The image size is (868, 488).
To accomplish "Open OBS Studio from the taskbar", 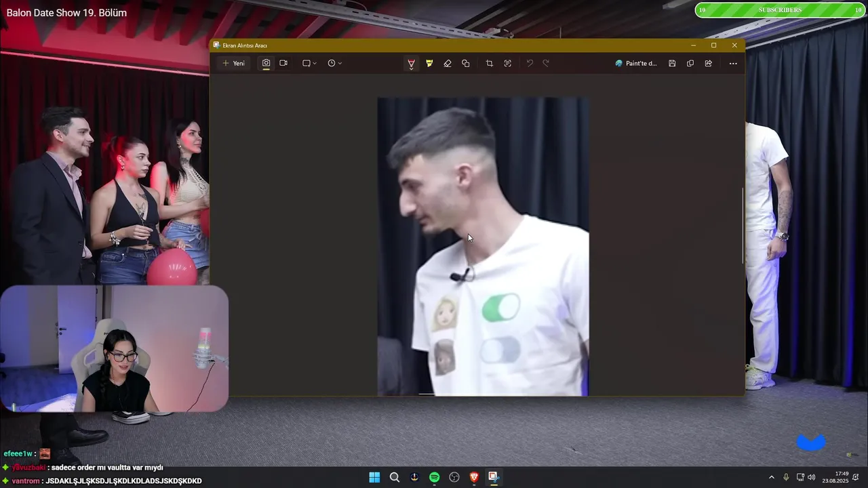I will 454,477.
